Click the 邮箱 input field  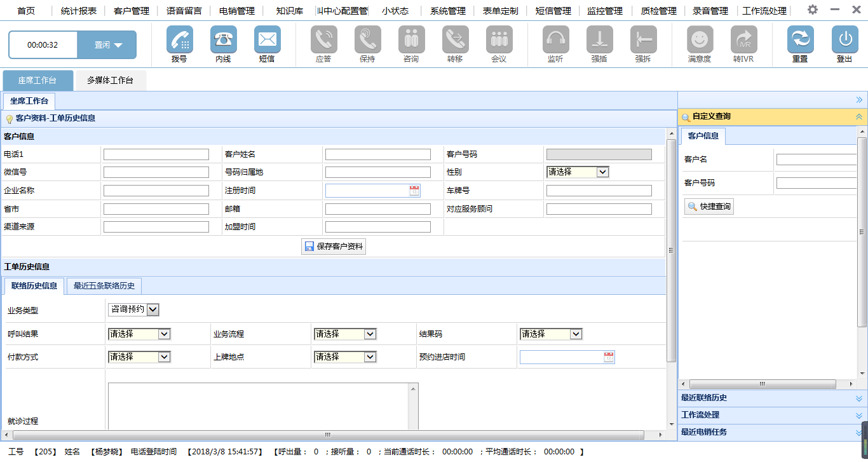[378, 209]
